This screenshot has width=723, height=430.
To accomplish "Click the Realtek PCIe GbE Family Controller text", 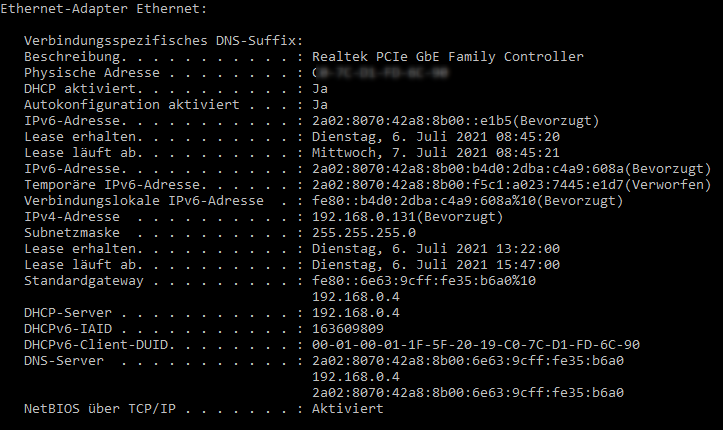I will (447, 57).
